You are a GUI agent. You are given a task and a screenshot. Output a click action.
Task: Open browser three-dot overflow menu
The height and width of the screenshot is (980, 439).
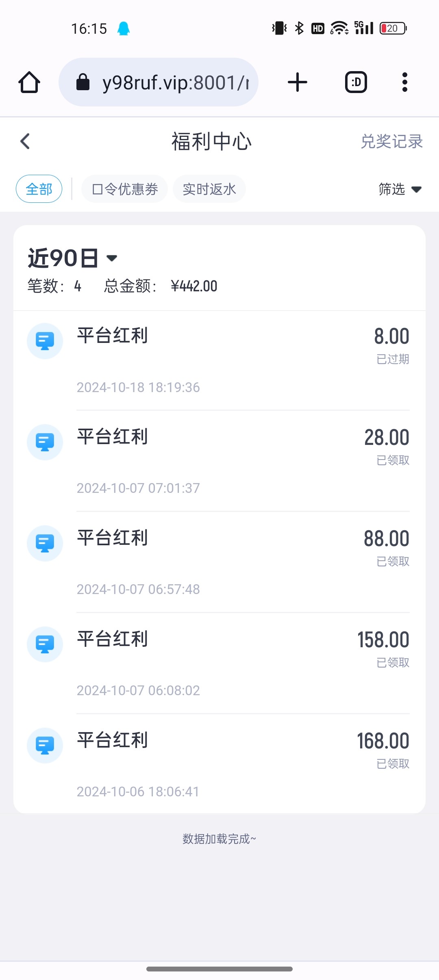[404, 82]
